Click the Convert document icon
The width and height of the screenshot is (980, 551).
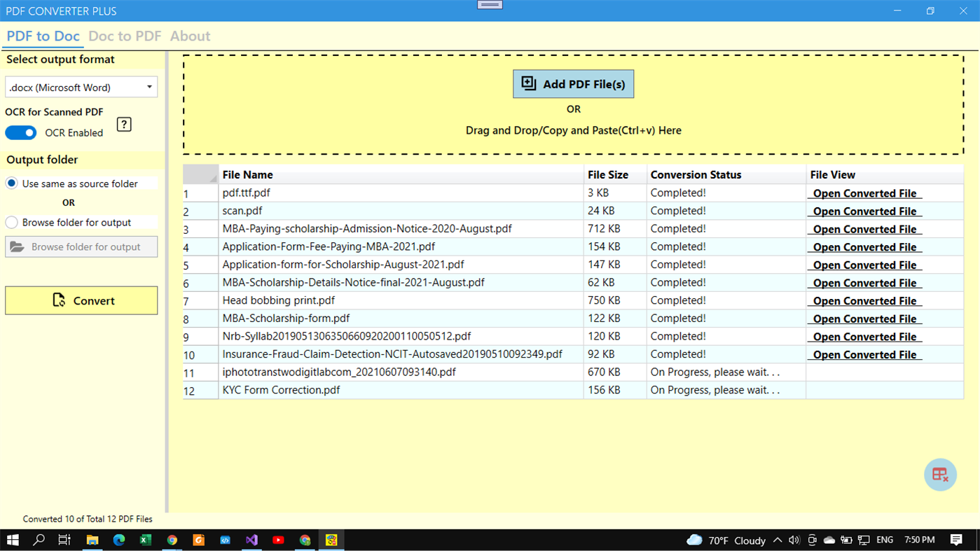pyautogui.click(x=58, y=300)
